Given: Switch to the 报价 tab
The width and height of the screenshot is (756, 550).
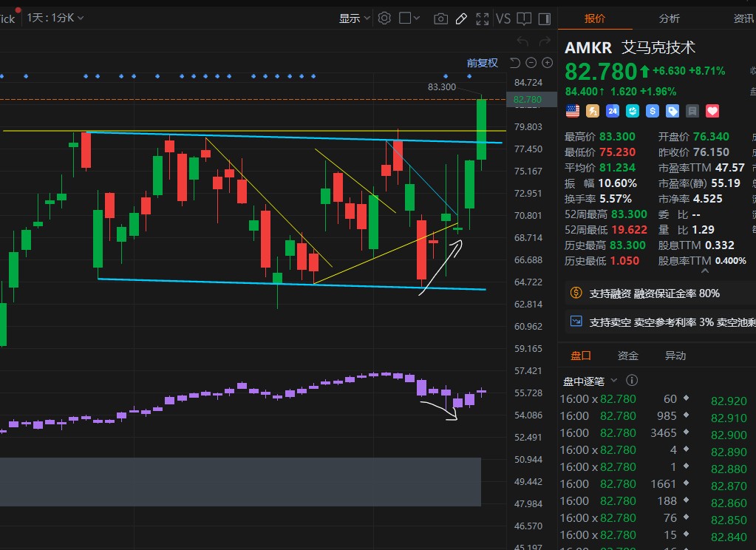Looking at the screenshot, I should [x=594, y=18].
